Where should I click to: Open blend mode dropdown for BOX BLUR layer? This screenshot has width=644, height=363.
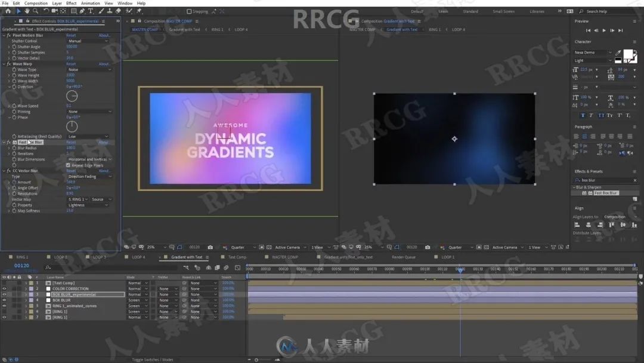[137, 300]
